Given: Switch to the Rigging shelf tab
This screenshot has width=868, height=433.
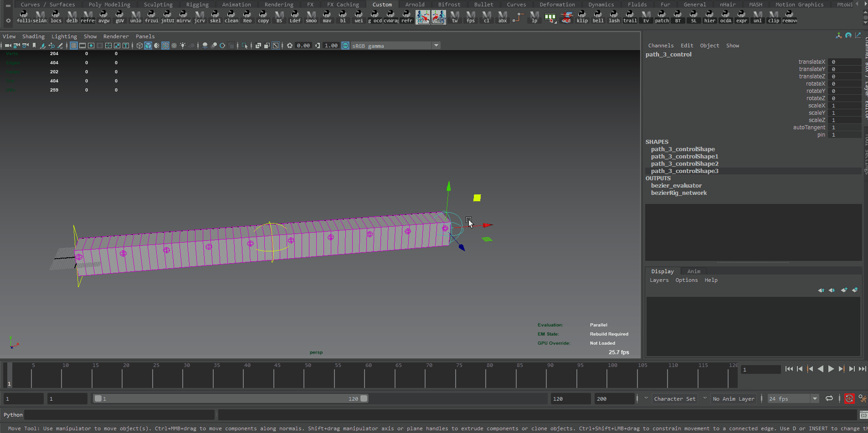Looking at the screenshot, I should coord(197,5).
